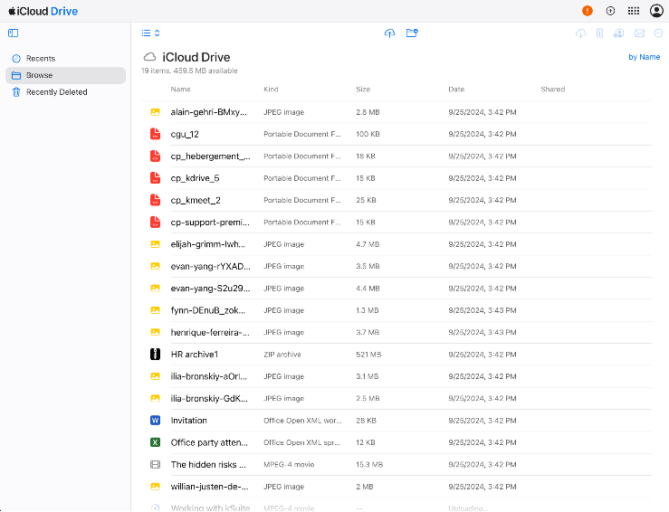This screenshot has height=512, width=669.
Task: Sort by the Size column header
Action: (x=363, y=89)
